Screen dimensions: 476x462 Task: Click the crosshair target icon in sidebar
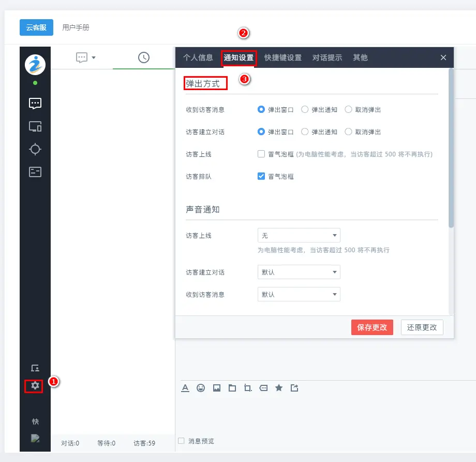[x=35, y=149]
